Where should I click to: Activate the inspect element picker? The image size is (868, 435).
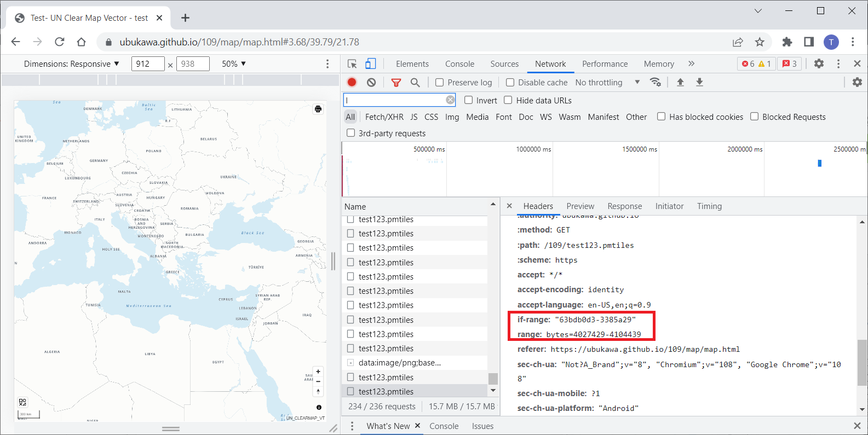[352, 64]
